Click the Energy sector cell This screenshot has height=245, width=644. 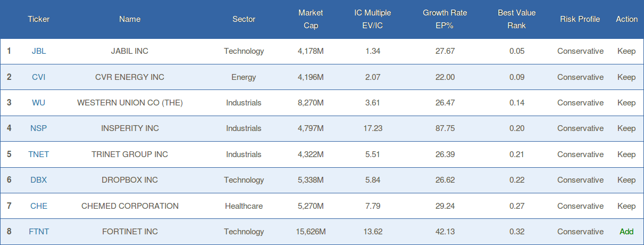click(x=244, y=77)
